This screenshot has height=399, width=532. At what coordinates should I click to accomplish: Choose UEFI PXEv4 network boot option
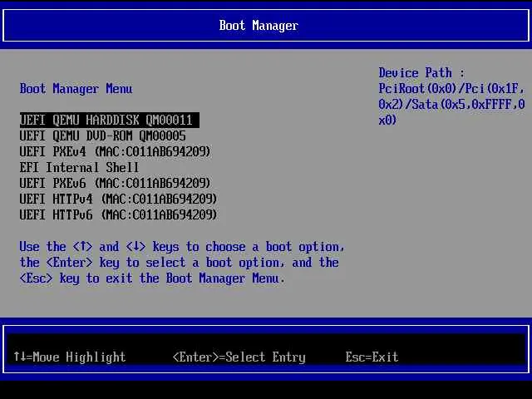pos(116,151)
